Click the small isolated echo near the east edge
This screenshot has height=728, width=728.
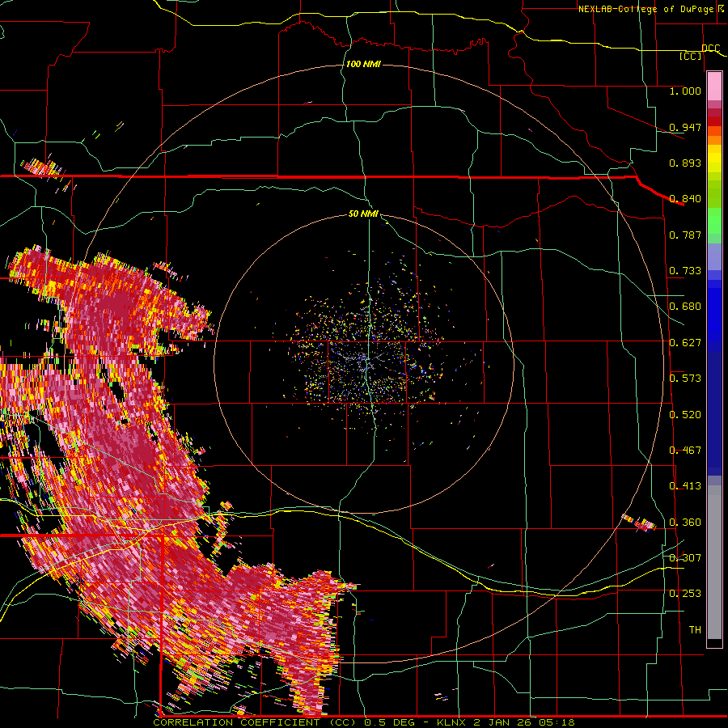(x=639, y=523)
